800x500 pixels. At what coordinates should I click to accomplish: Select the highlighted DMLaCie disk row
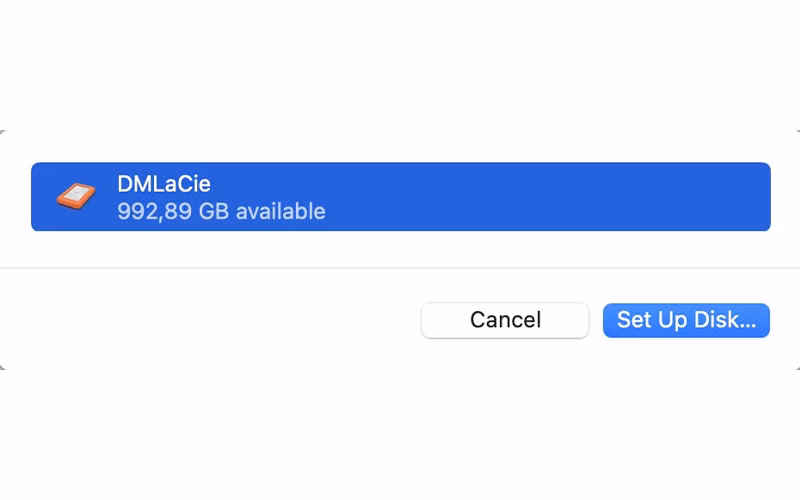[400, 197]
